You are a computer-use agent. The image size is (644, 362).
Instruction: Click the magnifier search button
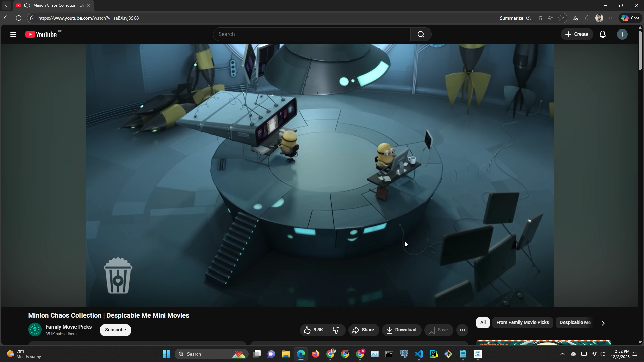tap(421, 34)
